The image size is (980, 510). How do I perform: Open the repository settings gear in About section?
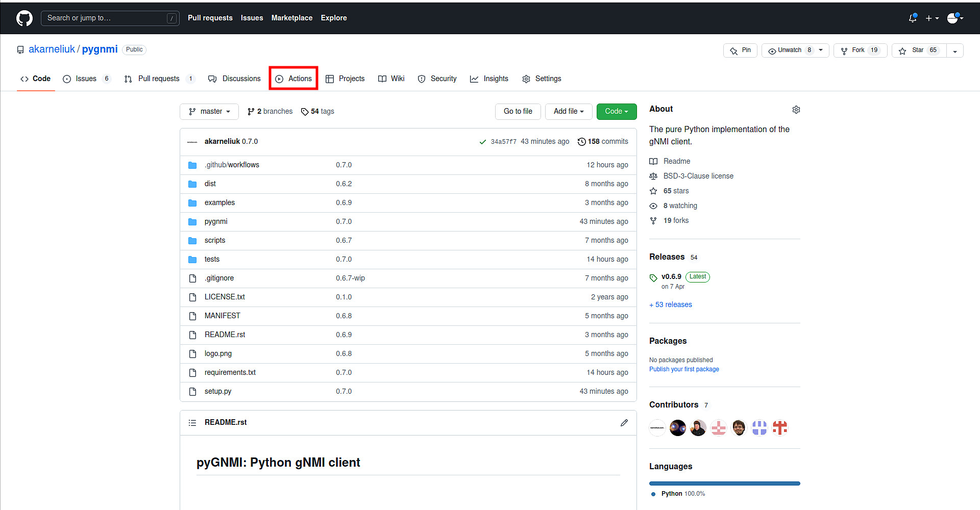click(x=796, y=110)
